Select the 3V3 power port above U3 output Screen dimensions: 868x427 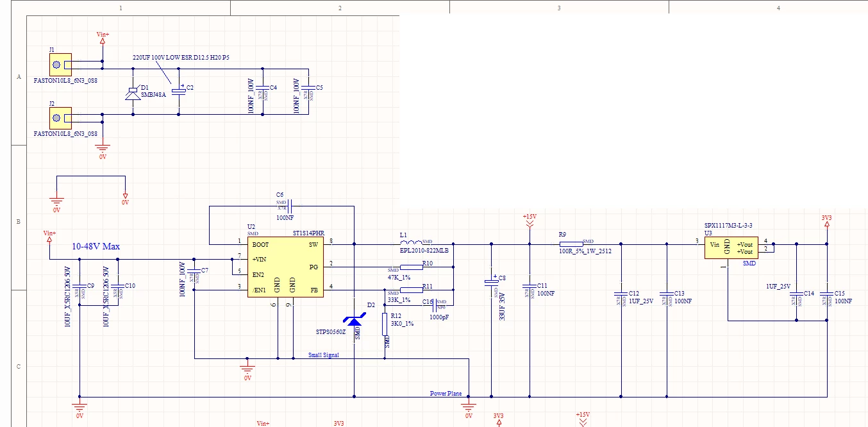827,221
